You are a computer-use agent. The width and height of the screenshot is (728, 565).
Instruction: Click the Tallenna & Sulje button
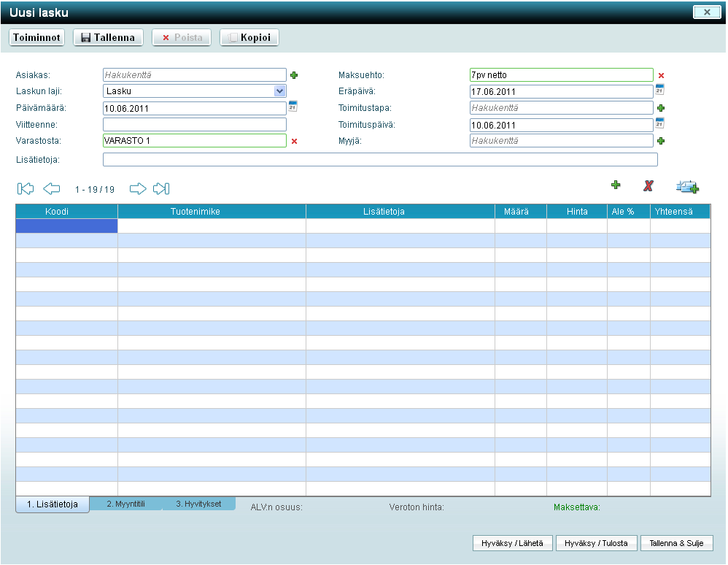tap(676, 543)
